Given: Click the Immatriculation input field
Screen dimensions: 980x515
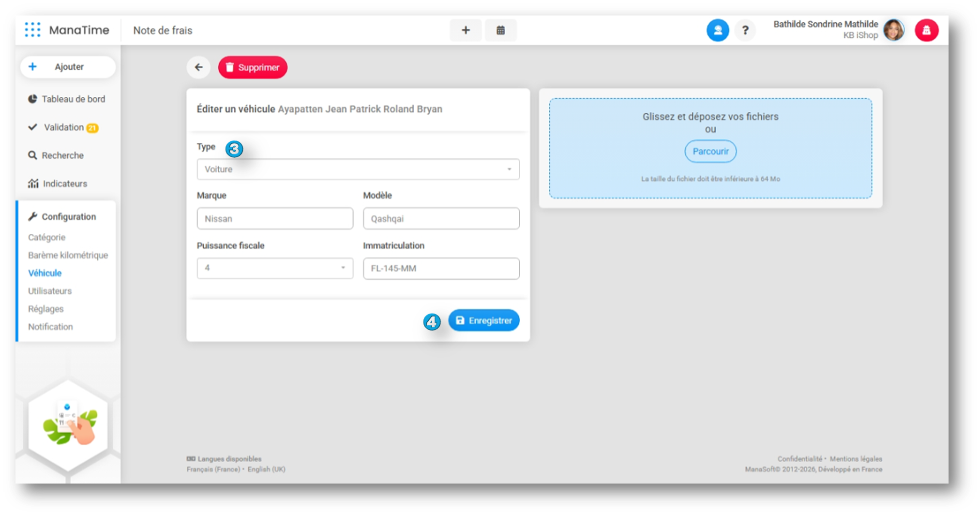Looking at the screenshot, I should 441,269.
